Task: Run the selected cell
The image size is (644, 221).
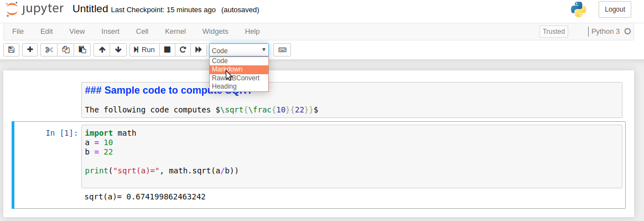Action: pos(144,50)
